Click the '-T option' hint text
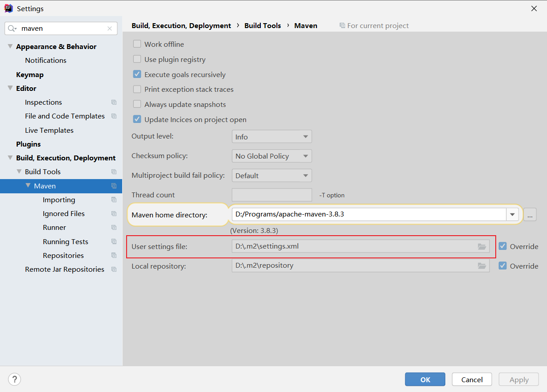The height and width of the screenshot is (392, 547). [x=332, y=195]
